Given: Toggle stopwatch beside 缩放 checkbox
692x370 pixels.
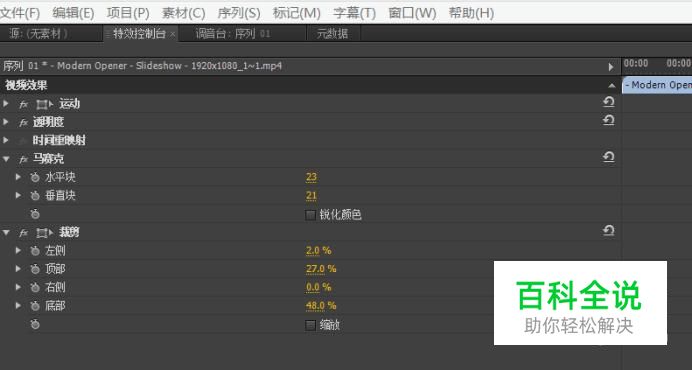Looking at the screenshot, I should (x=35, y=325).
